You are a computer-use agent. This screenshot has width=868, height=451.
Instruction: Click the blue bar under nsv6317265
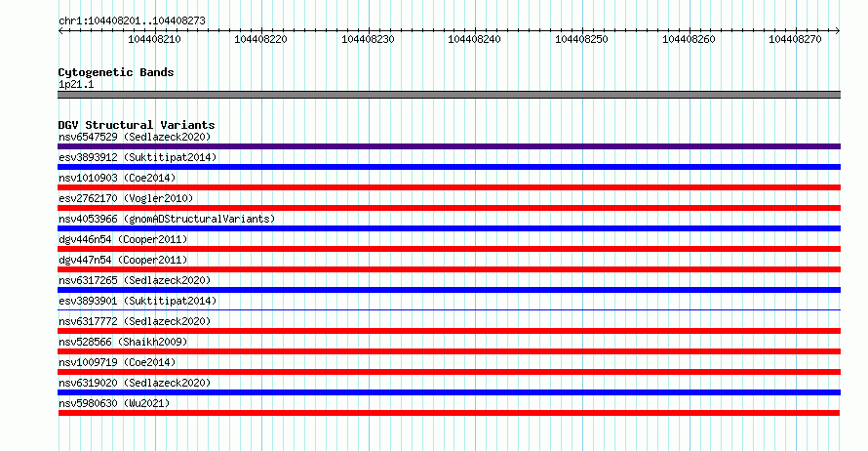click(x=449, y=290)
